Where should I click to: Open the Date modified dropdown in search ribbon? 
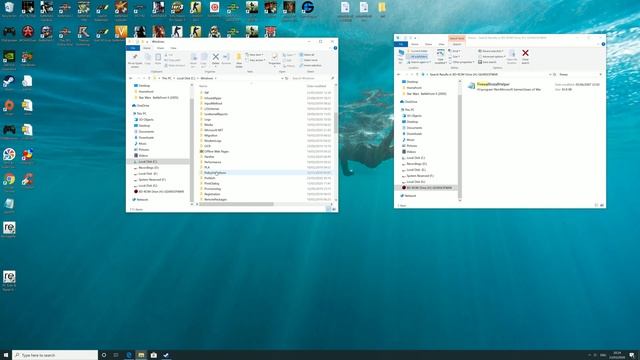point(440,56)
